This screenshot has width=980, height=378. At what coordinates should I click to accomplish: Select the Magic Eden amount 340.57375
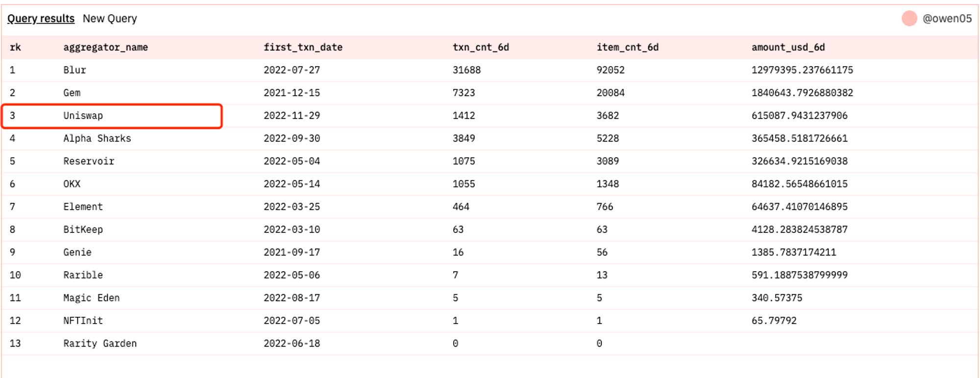pyautogui.click(x=777, y=298)
